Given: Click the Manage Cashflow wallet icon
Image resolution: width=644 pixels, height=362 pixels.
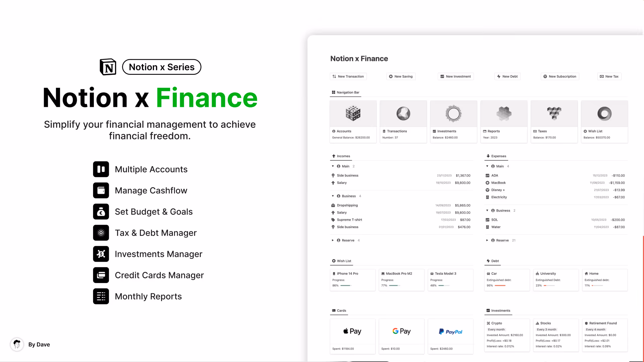Looking at the screenshot, I should pyautogui.click(x=101, y=190).
